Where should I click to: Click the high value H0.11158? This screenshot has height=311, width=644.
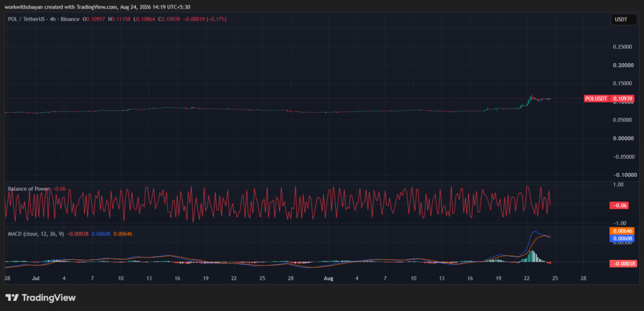click(x=119, y=19)
